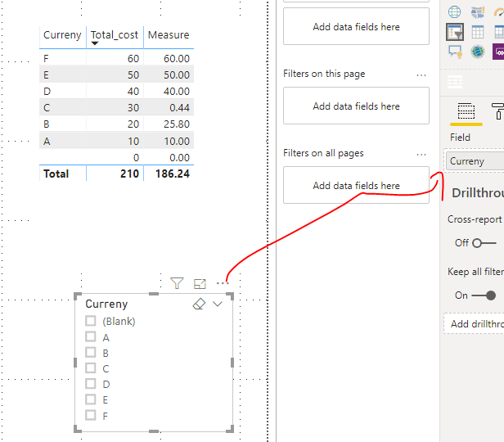Click the Curreny slicer header title

coord(106,304)
